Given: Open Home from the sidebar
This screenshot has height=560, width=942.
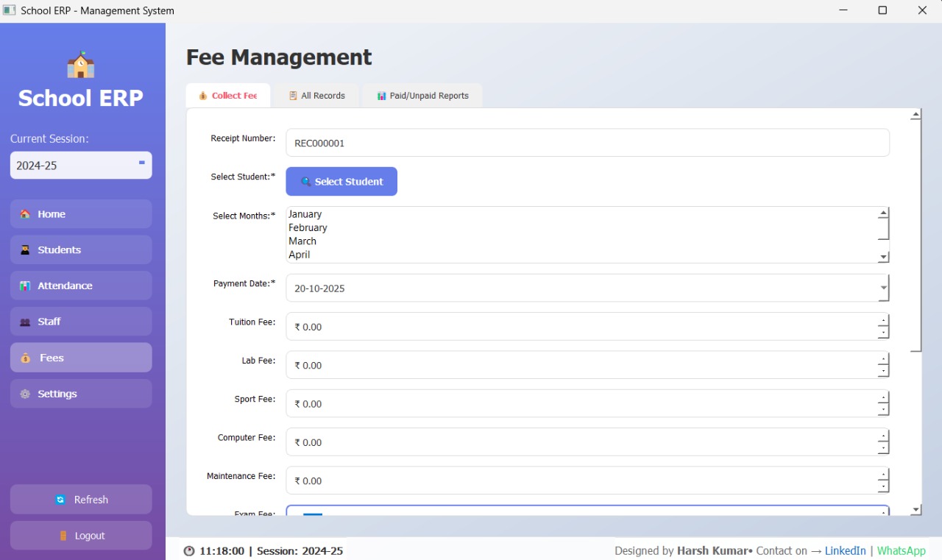Looking at the screenshot, I should [81, 214].
